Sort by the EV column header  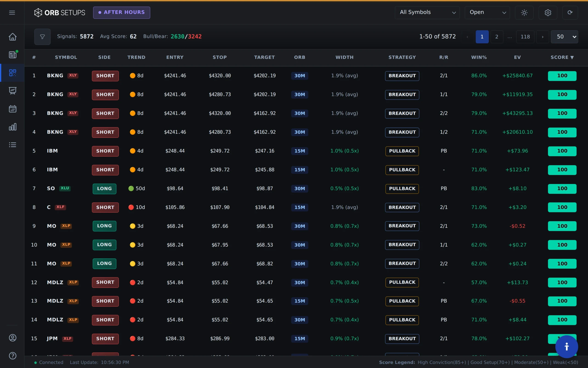pos(517,57)
